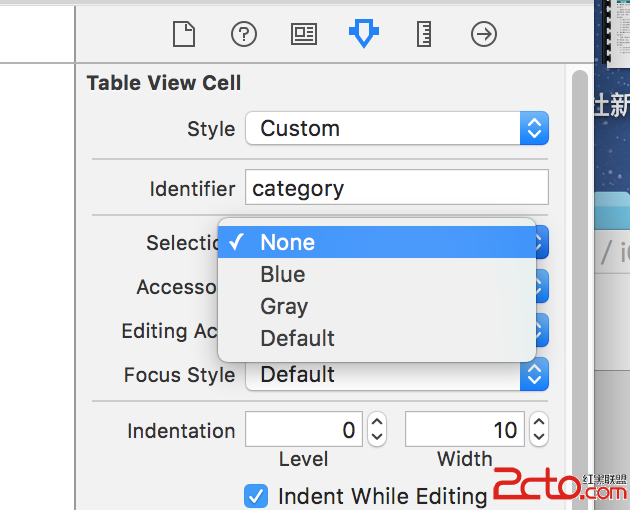Click the Indentation Width field
Image resolution: width=630 pixels, height=510 pixels.
point(464,431)
